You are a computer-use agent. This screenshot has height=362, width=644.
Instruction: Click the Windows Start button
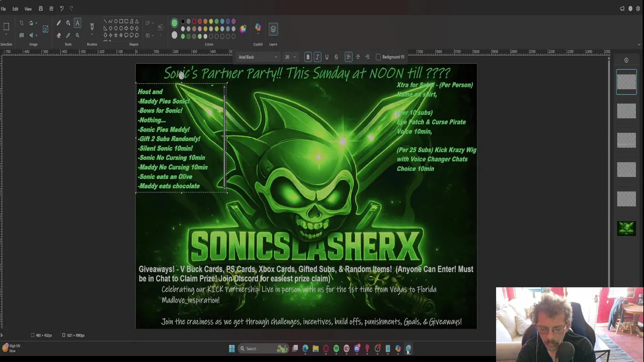tap(232, 348)
